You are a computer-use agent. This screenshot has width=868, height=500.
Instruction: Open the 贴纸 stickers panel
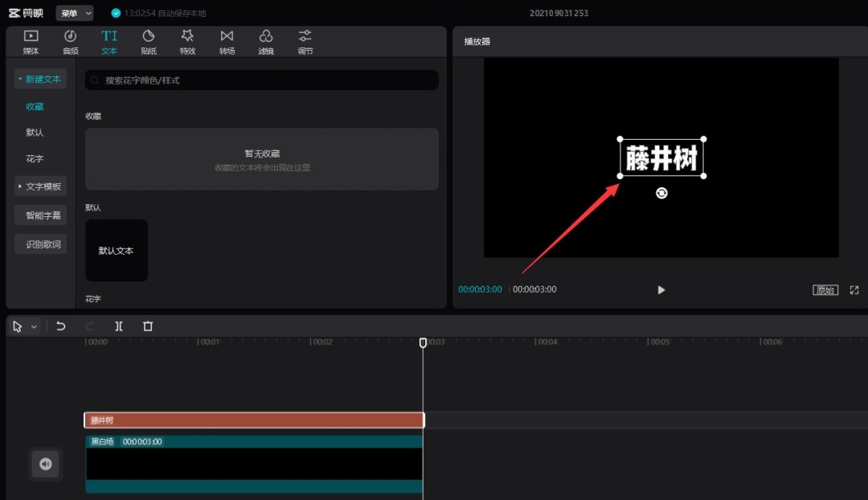tap(148, 41)
